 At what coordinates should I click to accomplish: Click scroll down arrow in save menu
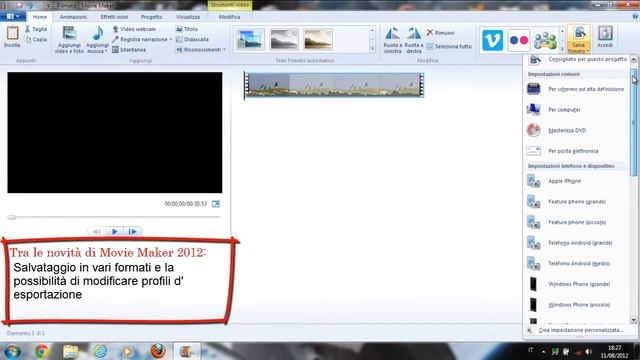(633, 320)
